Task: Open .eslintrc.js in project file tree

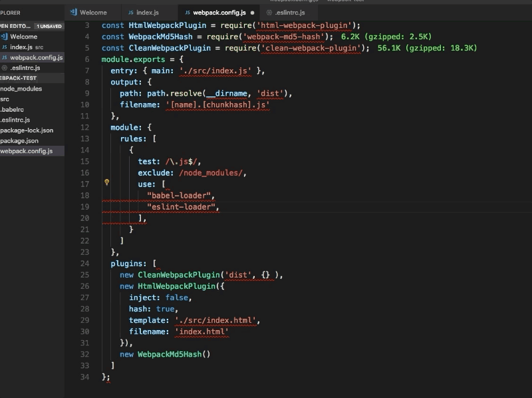Action: tap(32, 120)
